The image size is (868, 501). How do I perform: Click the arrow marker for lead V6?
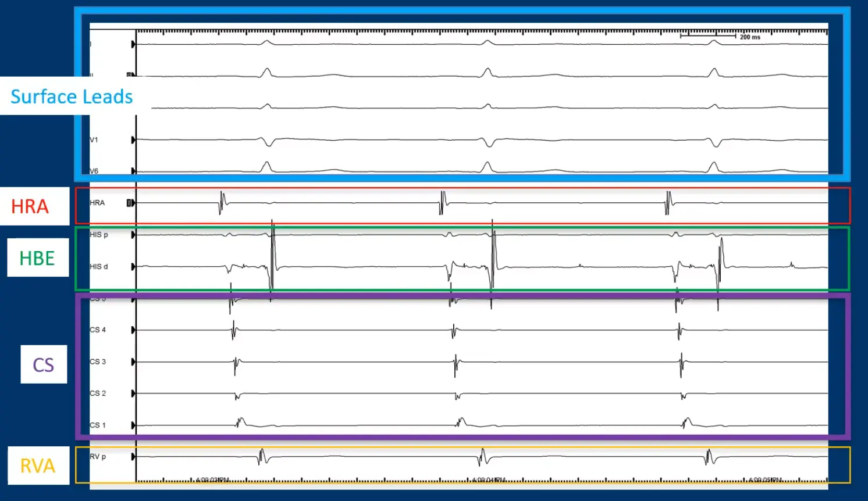click(x=133, y=171)
